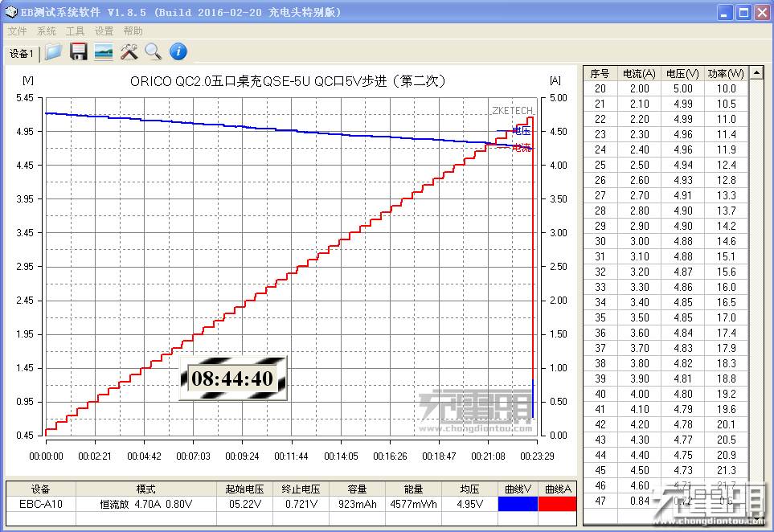
Task: Select table row with 序号 25
Action: click(666, 166)
